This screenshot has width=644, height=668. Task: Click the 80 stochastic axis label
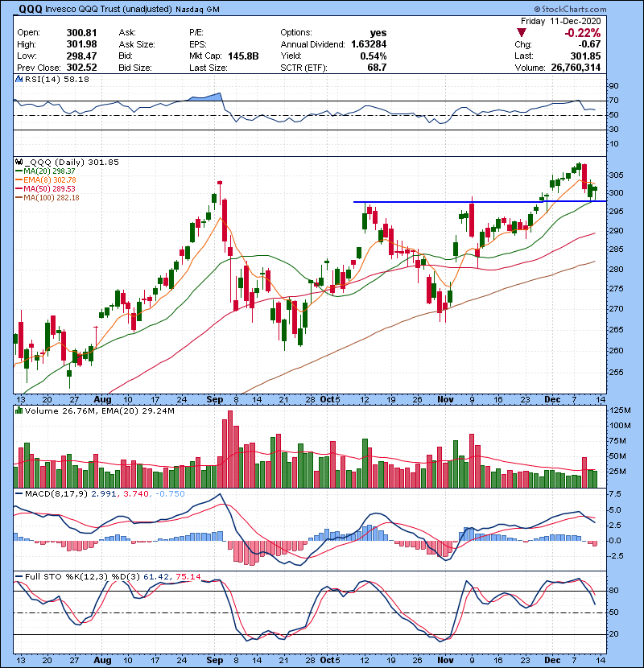coord(613,591)
